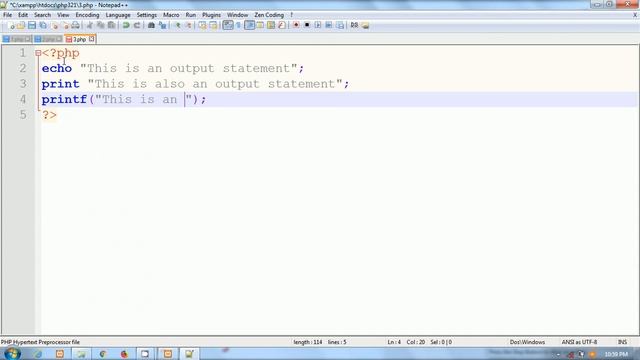This screenshot has width=640, height=360.
Task: Click the print keyword on line 3
Action: coord(60,84)
